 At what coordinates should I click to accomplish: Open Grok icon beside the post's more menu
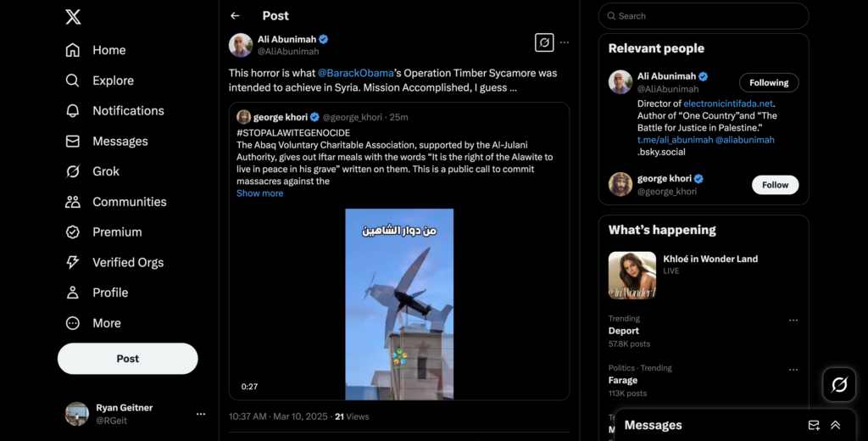coord(544,42)
